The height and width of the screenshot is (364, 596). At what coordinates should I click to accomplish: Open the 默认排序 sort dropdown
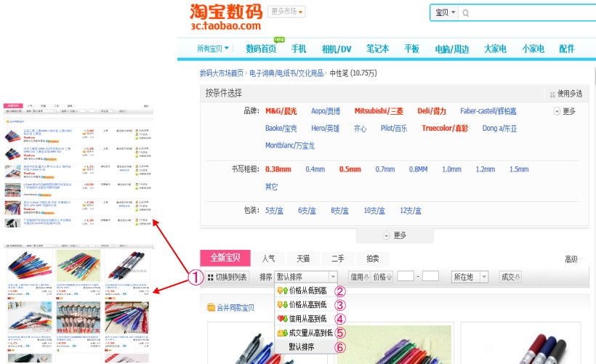pyautogui.click(x=306, y=277)
